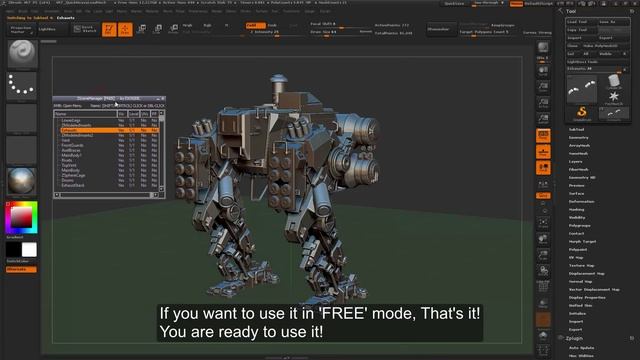This screenshot has height=360, width=640.
Task: Toggle Edit mode icon
Action: click(109, 29)
